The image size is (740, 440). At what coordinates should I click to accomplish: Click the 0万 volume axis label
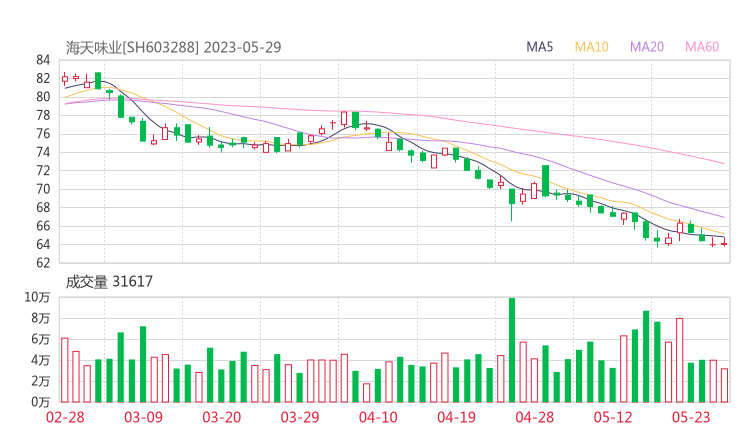point(41,402)
